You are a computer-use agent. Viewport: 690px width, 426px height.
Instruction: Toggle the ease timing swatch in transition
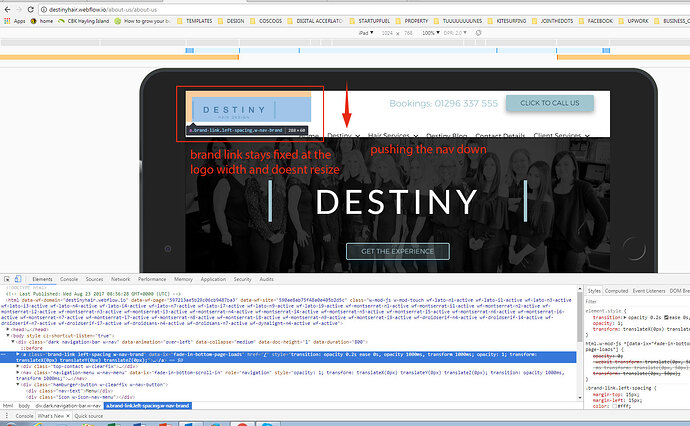666,317
